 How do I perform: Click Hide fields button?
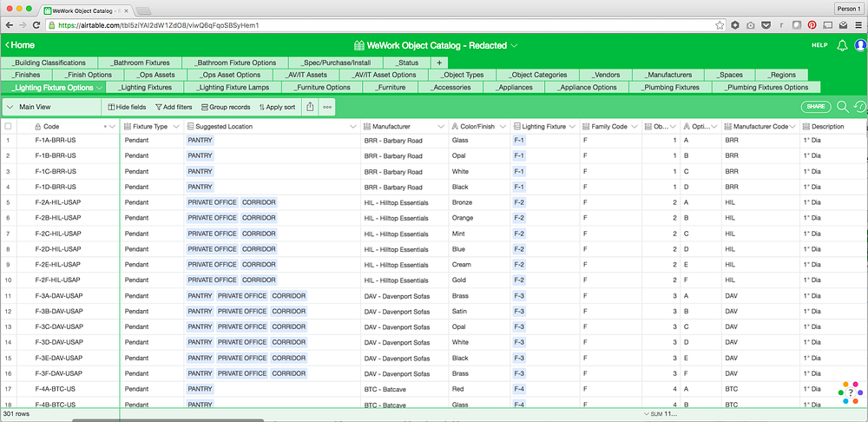tap(127, 107)
